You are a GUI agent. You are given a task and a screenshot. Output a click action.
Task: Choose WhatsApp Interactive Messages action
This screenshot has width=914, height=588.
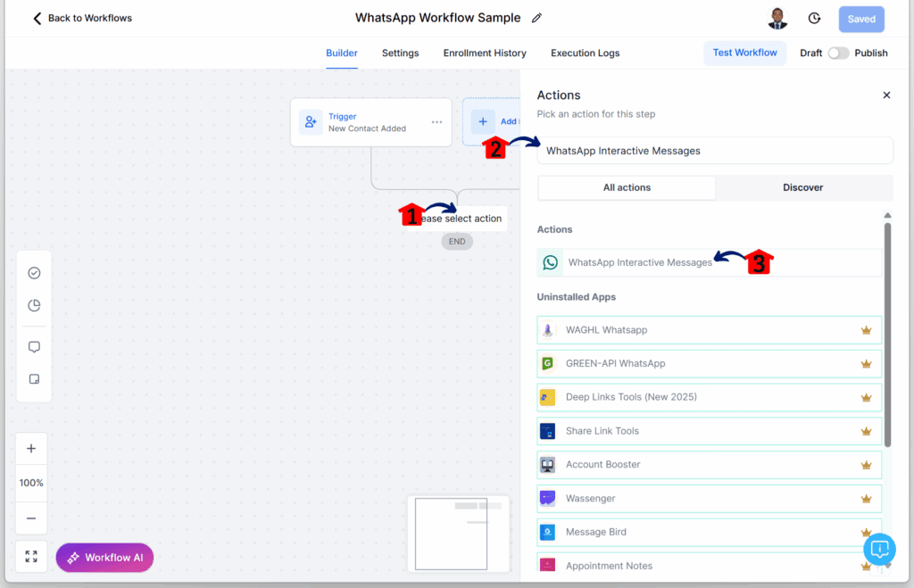(709, 262)
